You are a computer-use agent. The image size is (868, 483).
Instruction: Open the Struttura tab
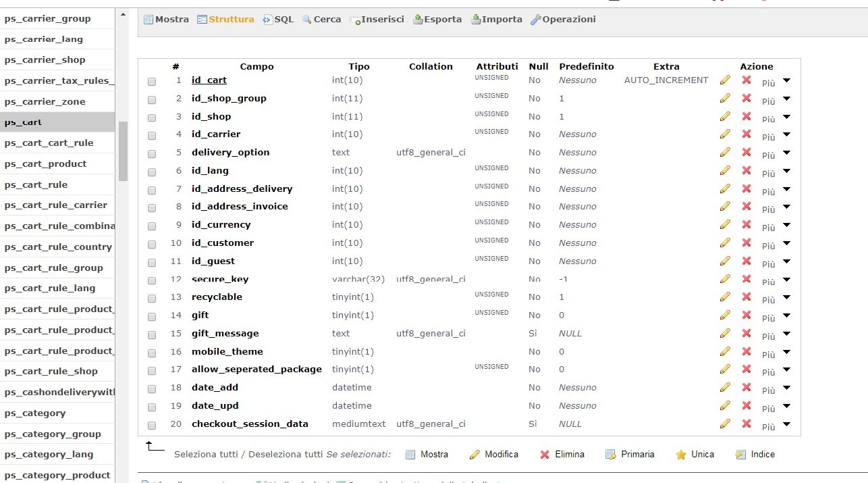click(x=225, y=20)
